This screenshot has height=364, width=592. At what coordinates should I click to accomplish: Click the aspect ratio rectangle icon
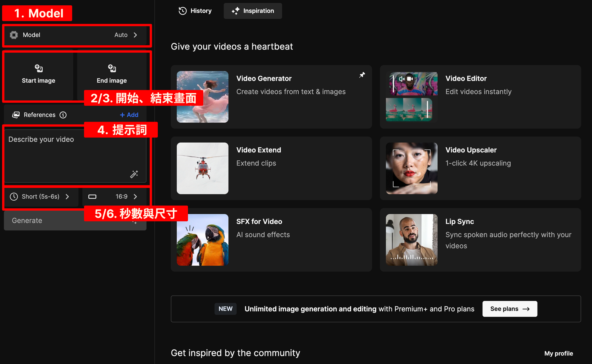point(92,197)
